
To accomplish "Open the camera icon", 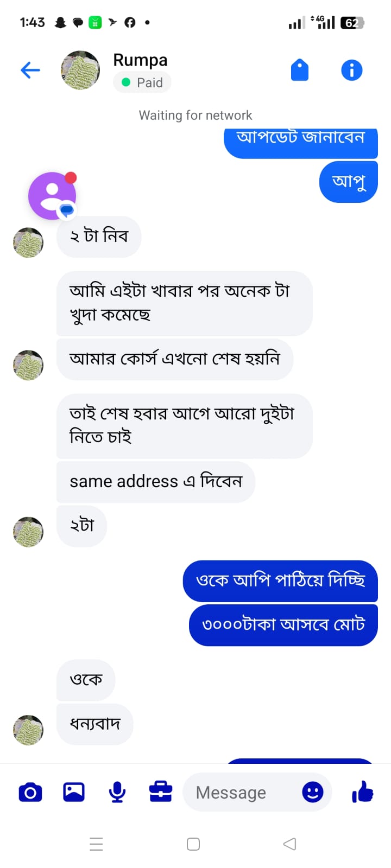I will point(30,793).
